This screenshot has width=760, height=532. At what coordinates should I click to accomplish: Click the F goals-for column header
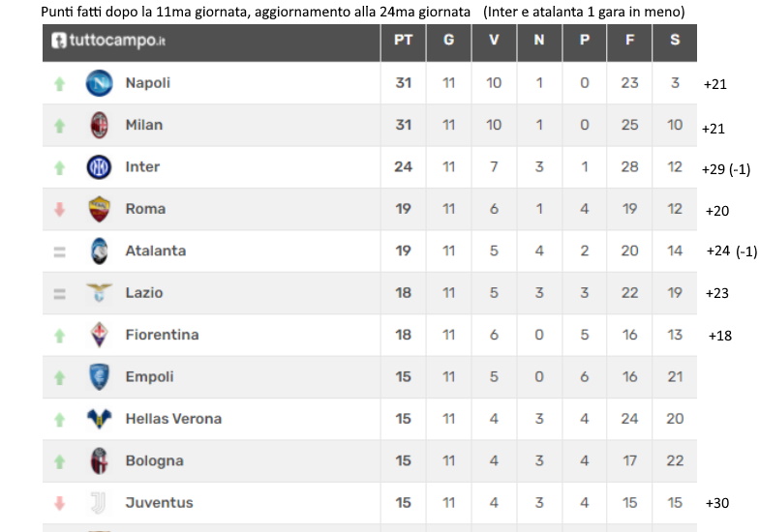629,41
